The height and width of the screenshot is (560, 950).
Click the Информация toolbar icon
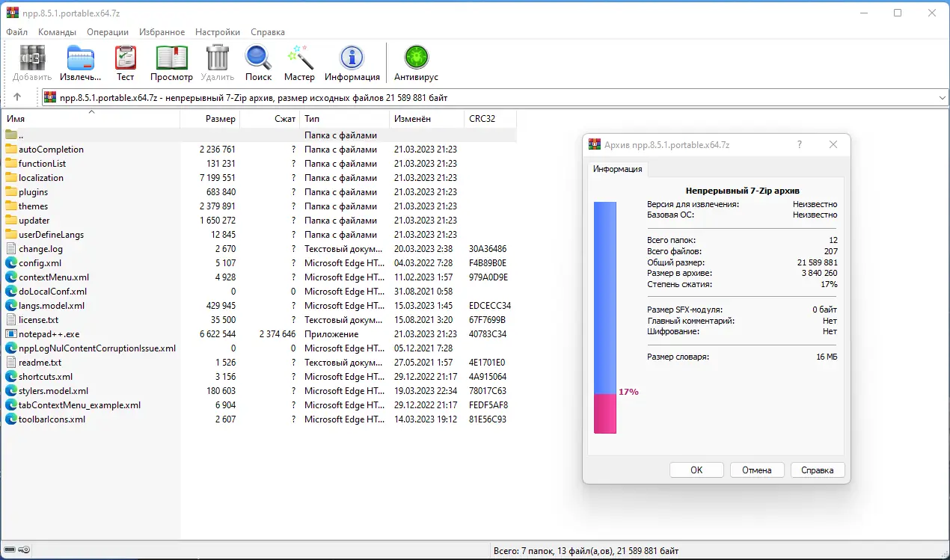point(352,58)
